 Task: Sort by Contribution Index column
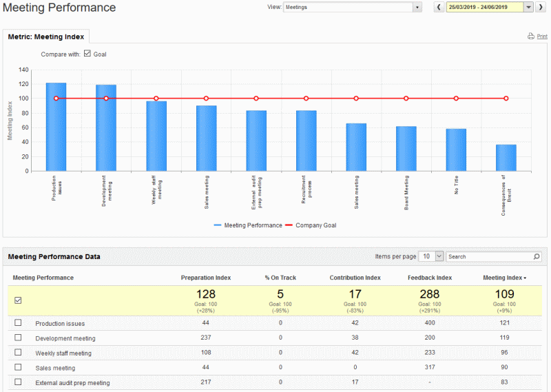(355, 278)
